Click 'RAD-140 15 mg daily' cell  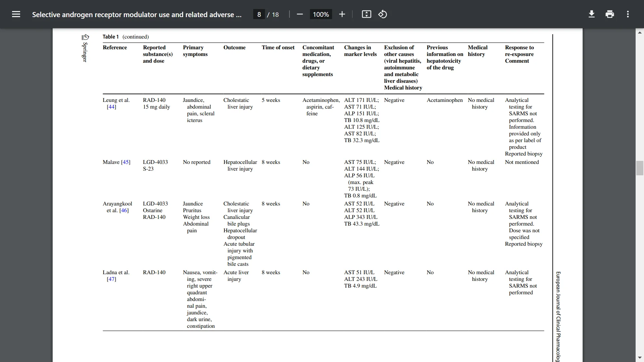[x=156, y=104]
